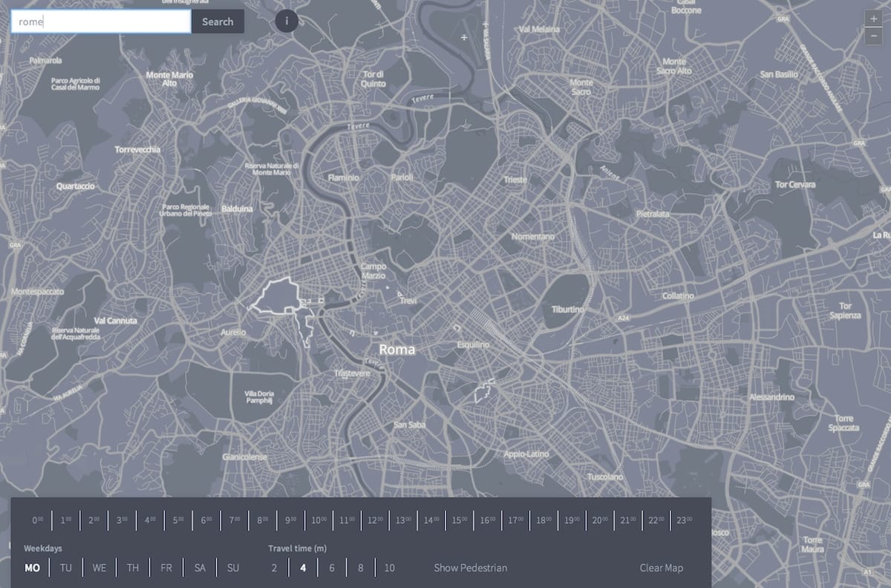Viewport: 891px width, 588px height.
Task: Clear the map with Clear Map
Action: tap(662, 568)
